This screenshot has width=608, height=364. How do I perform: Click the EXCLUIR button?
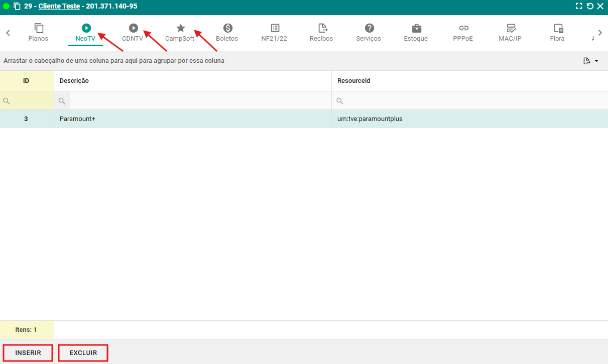(x=83, y=353)
